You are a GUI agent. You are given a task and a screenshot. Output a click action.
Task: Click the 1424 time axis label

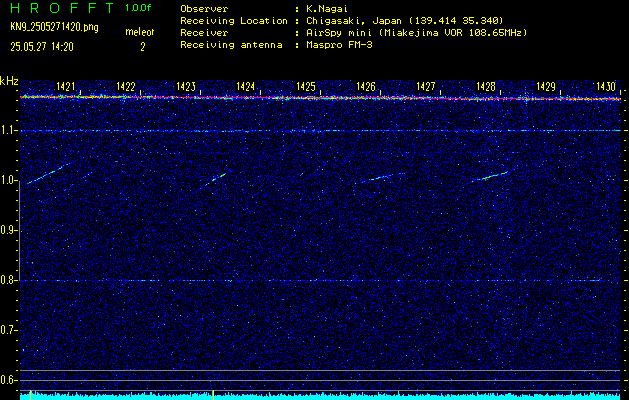(x=246, y=86)
